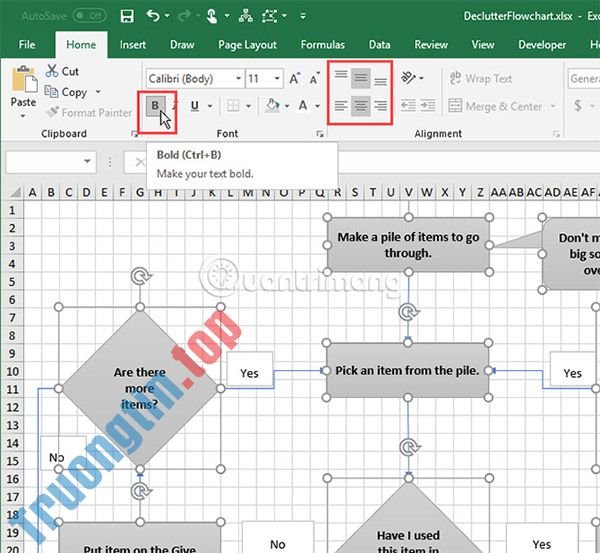Toggle the Underline button
Image resolution: width=600 pixels, height=553 pixels.
pyautogui.click(x=194, y=106)
